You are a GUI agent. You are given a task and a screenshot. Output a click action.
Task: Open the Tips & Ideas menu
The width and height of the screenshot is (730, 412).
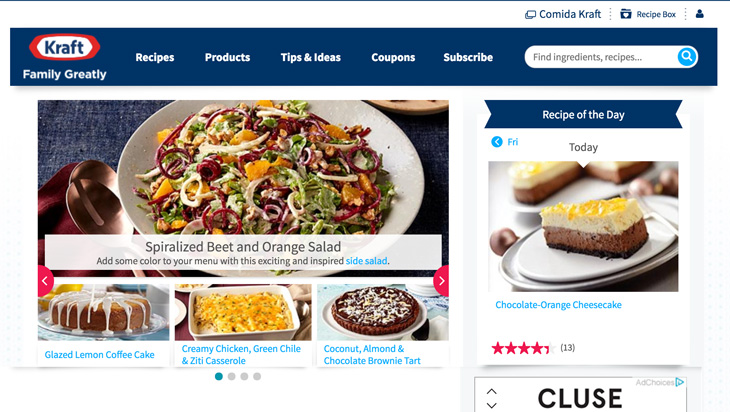[311, 57]
